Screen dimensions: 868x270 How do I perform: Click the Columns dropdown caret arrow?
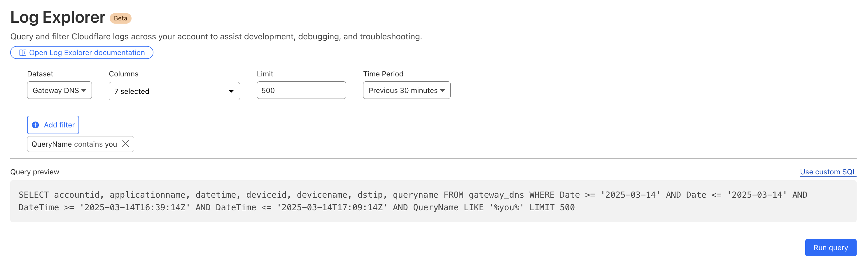(x=231, y=91)
